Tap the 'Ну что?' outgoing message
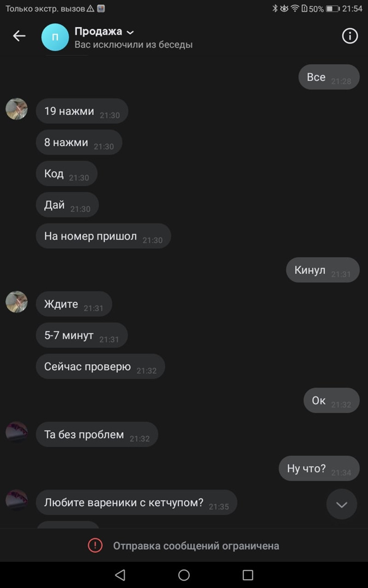 pyautogui.click(x=319, y=468)
